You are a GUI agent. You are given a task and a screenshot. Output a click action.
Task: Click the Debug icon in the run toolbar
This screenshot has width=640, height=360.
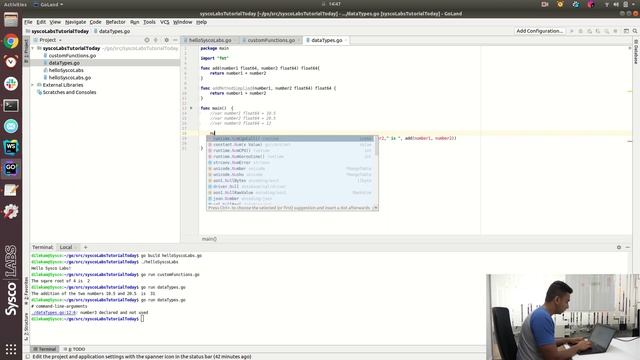tap(580, 31)
